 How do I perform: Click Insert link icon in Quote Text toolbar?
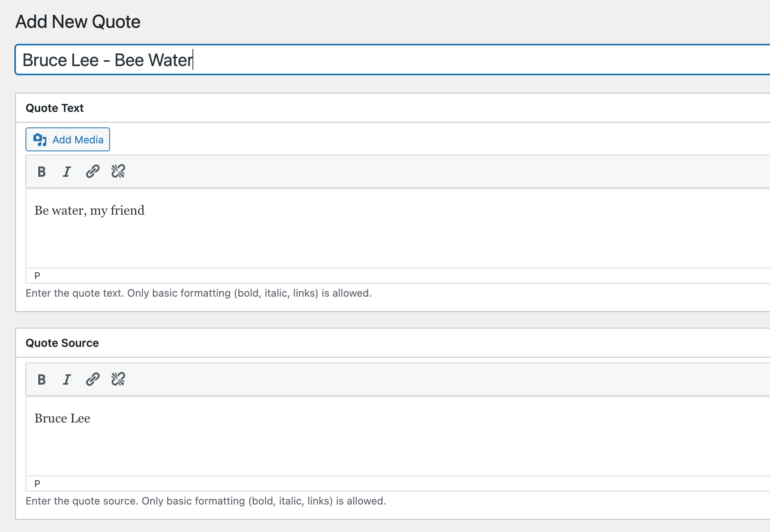pyautogui.click(x=92, y=172)
